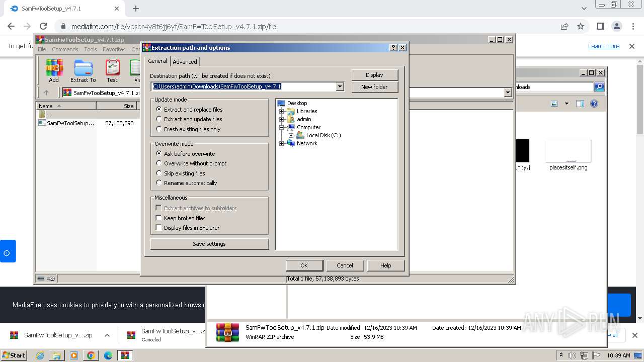
Task: Click the Test archive toolbar icon
Action: click(x=112, y=71)
